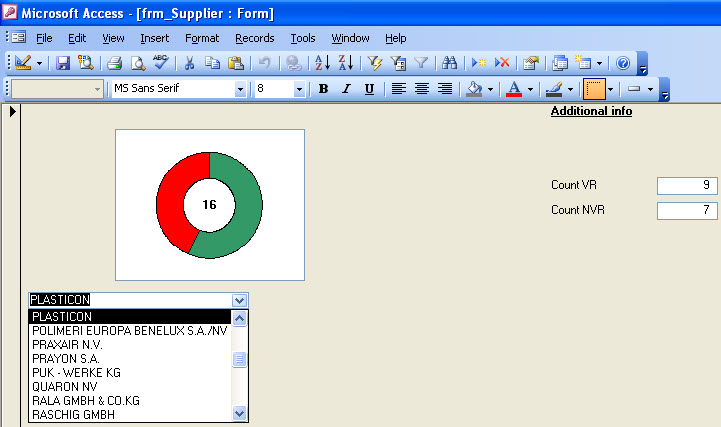This screenshot has width=721, height=427.
Task: Click the Save floppy disk icon
Action: tap(63, 63)
